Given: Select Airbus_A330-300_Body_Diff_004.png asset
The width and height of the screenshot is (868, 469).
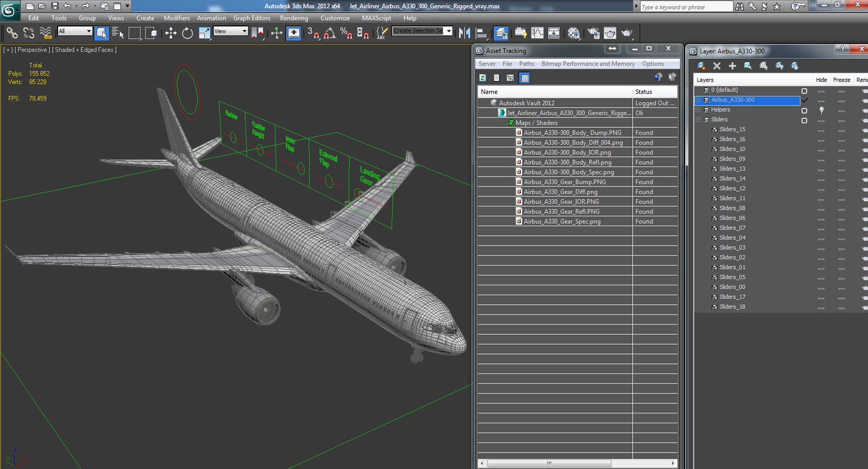Looking at the screenshot, I should [573, 142].
